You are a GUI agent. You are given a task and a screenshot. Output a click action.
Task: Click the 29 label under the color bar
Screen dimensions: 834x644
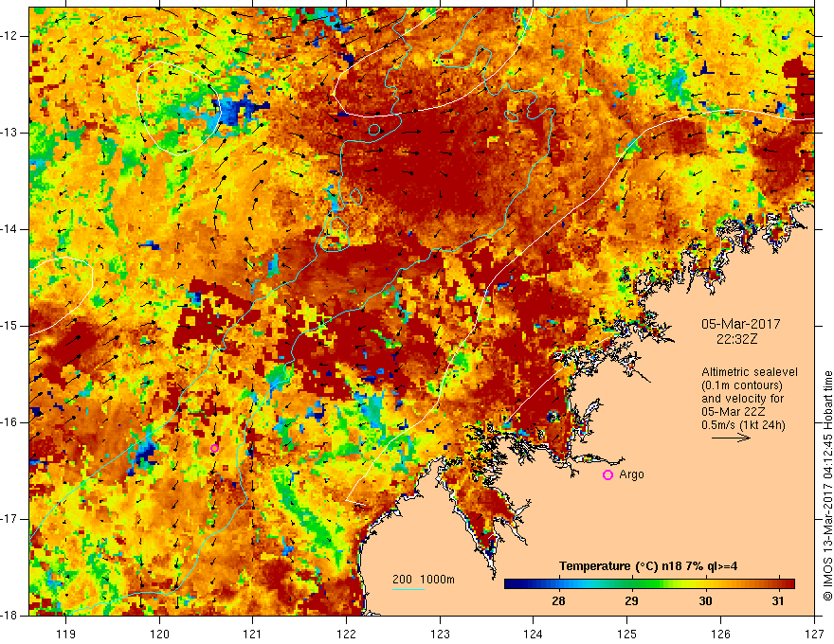(x=631, y=601)
